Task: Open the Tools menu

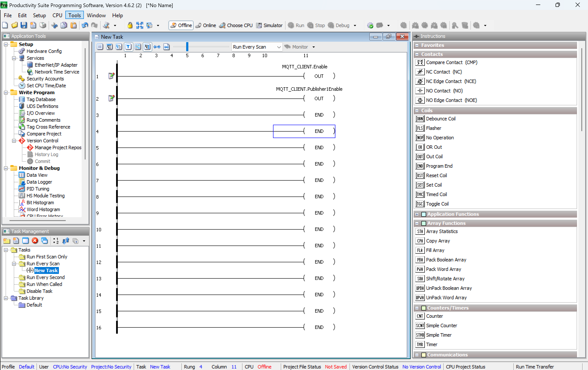Action: 74,15
